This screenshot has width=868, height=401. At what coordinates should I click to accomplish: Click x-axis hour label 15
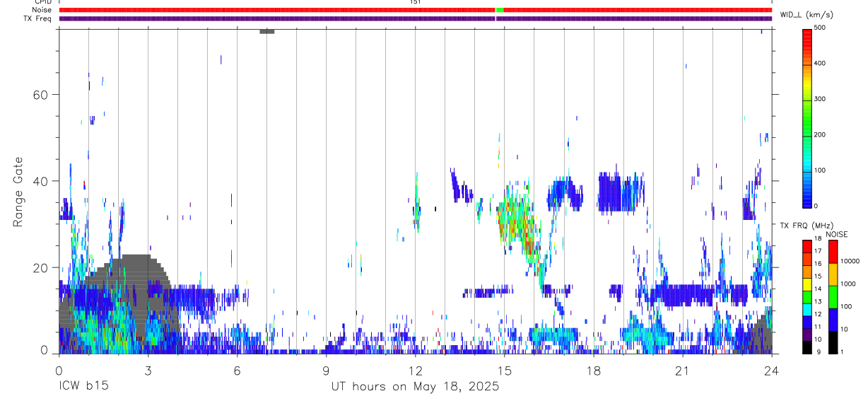click(x=505, y=370)
